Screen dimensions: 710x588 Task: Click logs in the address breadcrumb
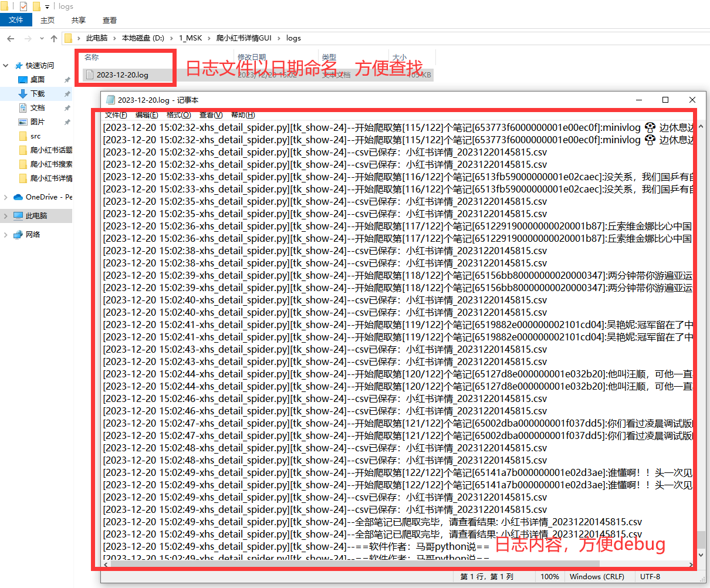pos(293,38)
